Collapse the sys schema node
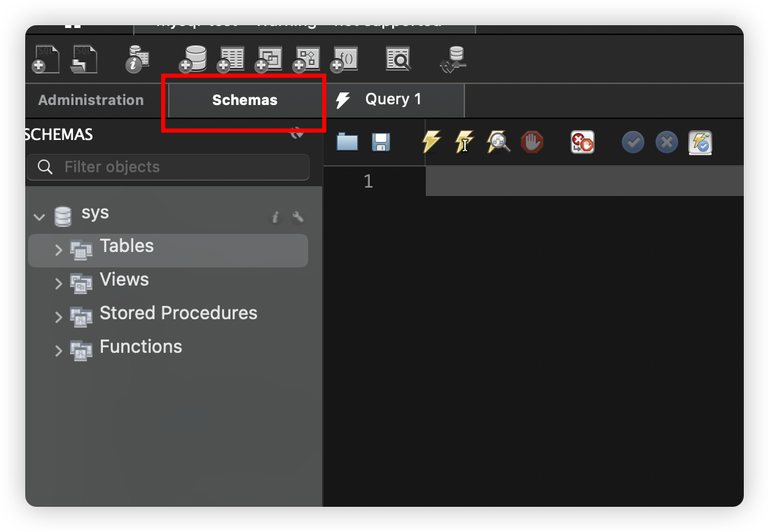The width and height of the screenshot is (769, 532). coord(39,217)
